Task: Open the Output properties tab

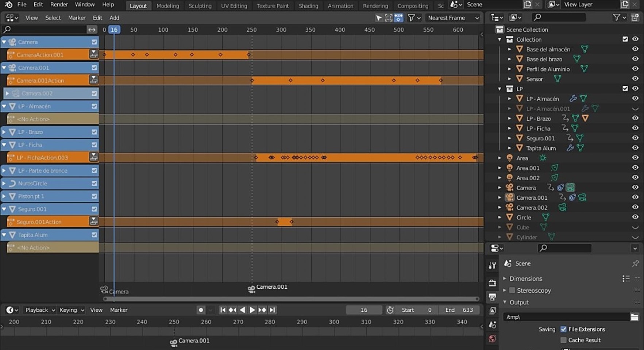Action: click(492, 297)
